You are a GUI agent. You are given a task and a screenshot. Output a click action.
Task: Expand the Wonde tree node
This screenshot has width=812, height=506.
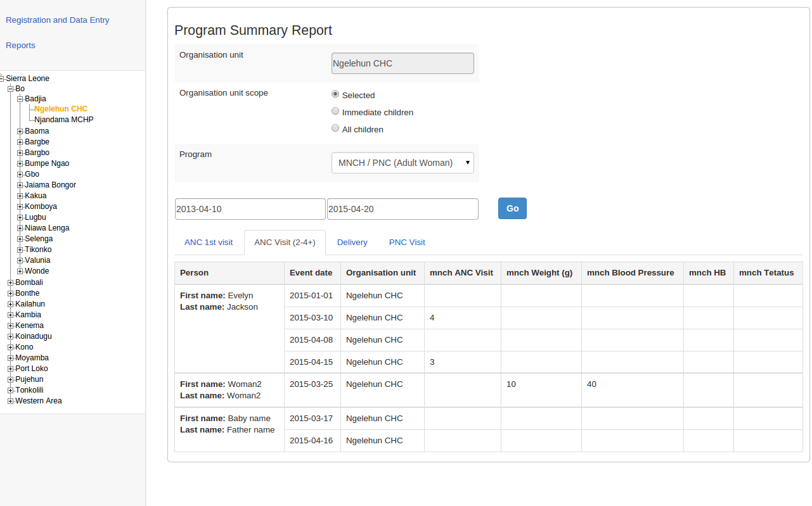click(20, 271)
